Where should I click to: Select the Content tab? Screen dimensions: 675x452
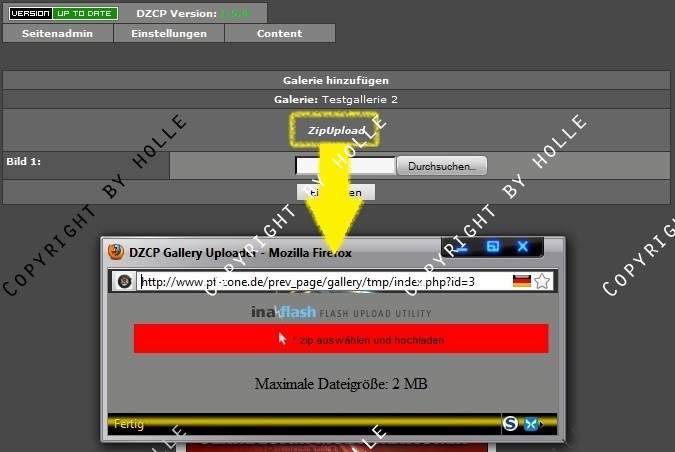point(279,33)
